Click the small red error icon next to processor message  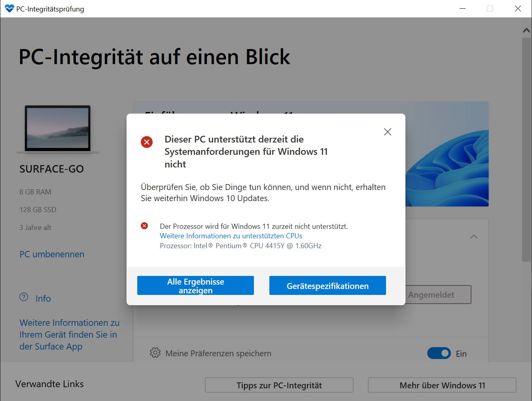(144, 226)
